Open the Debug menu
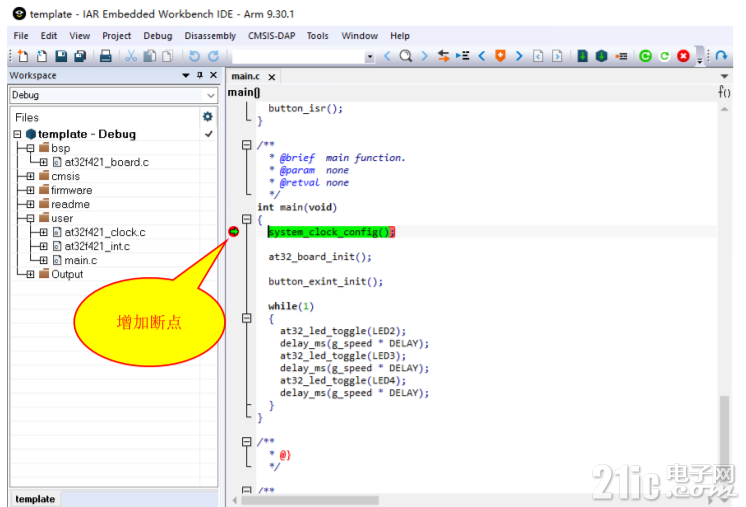The image size is (746, 507). [x=158, y=36]
